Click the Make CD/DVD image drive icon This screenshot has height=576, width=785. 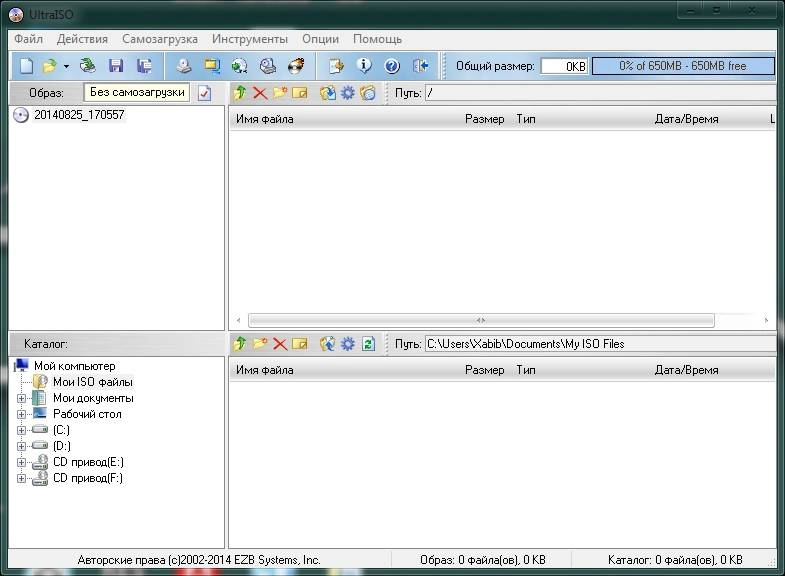pyautogui.click(x=184, y=66)
